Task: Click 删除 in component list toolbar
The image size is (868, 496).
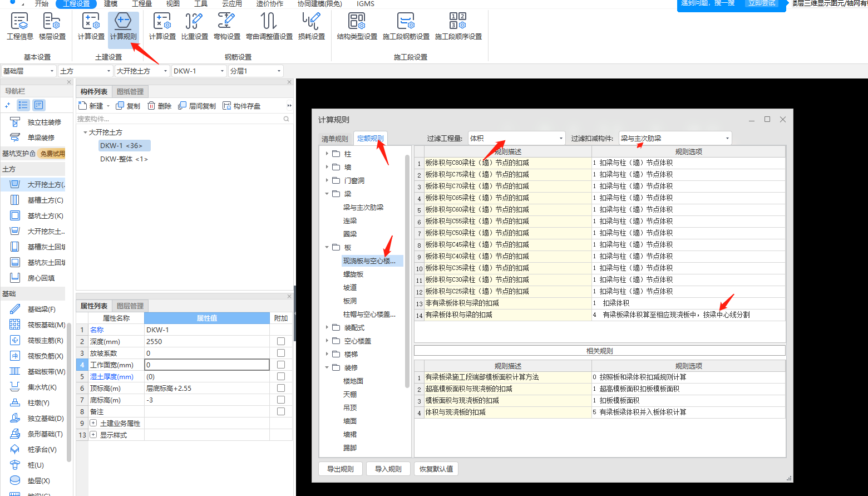Action: (x=159, y=106)
